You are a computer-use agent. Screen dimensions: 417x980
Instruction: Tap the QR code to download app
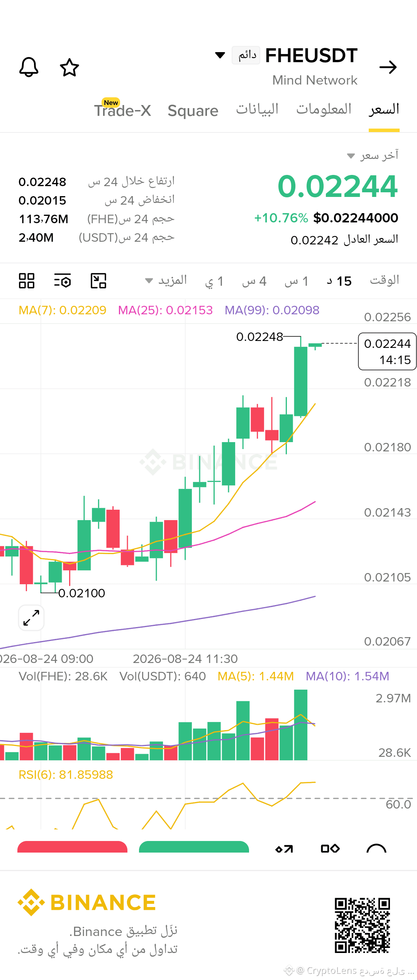(362, 926)
